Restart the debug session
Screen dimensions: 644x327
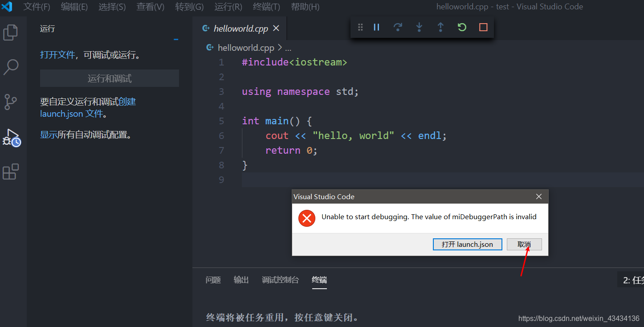(x=462, y=27)
